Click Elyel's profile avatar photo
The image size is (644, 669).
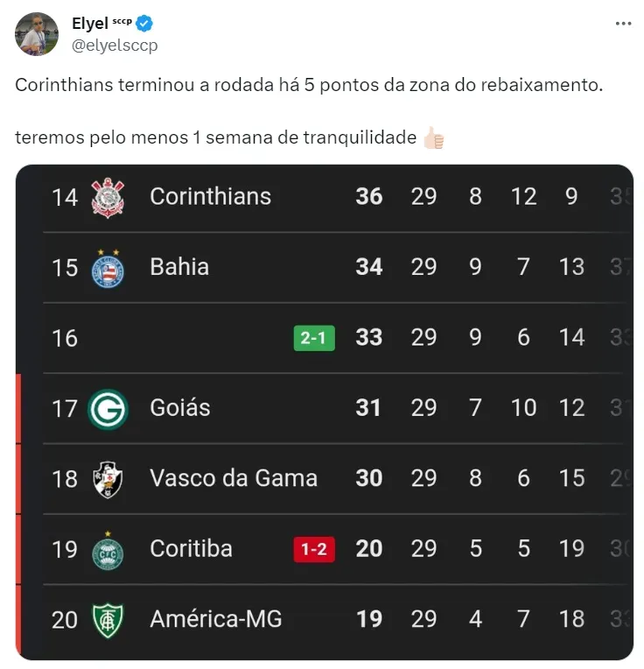(38, 34)
